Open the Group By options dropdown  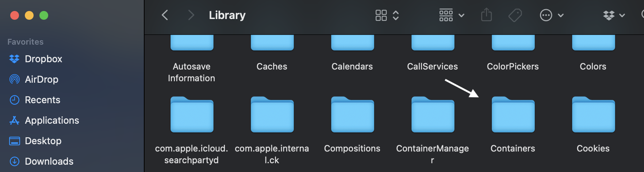point(452,15)
